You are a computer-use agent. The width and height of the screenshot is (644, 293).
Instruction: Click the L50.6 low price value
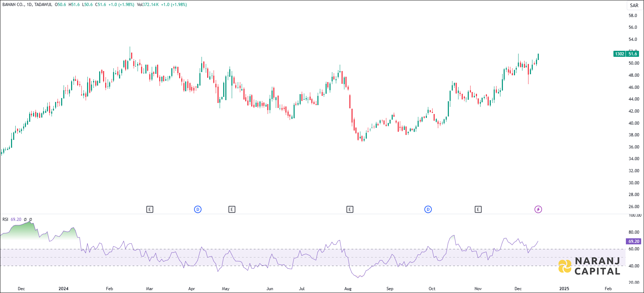pyautogui.click(x=87, y=5)
